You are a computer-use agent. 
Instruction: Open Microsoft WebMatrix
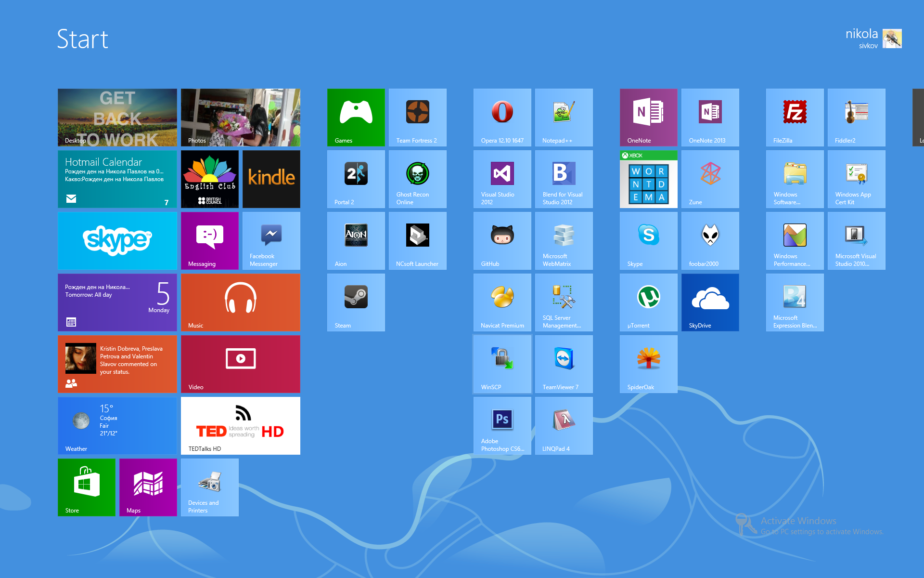coord(564,241)
